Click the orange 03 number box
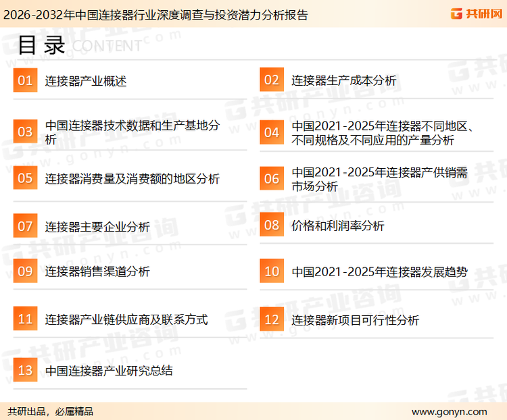The width and height of the screenshot is (507, 420). click(x=25, y=132)
